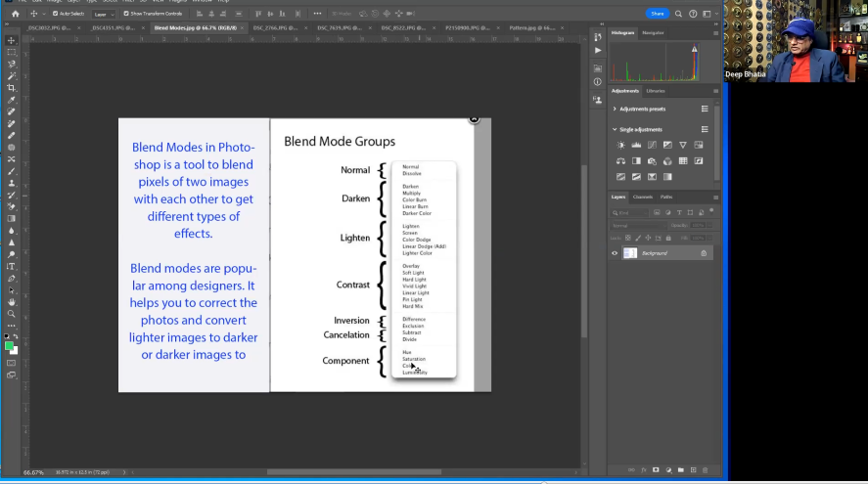This screenshot has height=484, width=868.
Task: Hide the Background layer using eye icon
Action: 616,253
